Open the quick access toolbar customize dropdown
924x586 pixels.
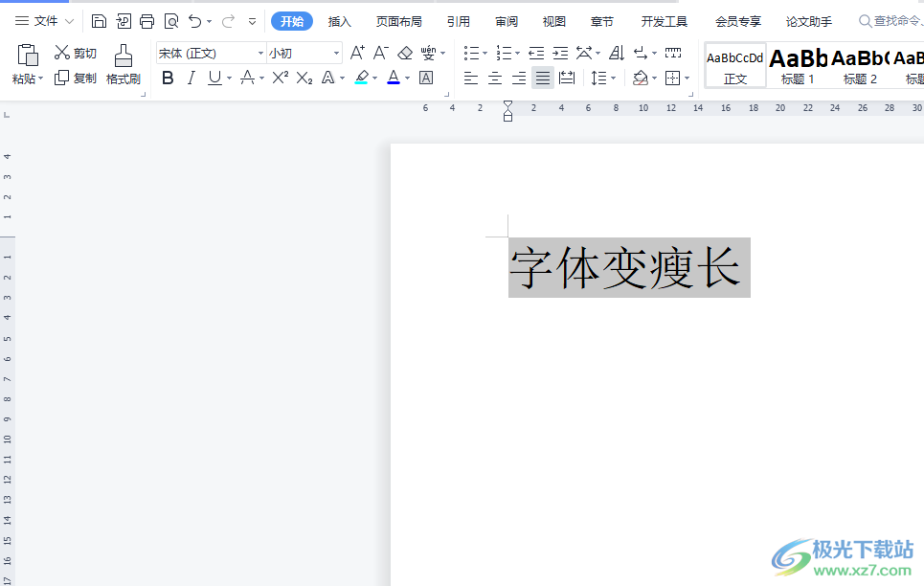tap(252, 22)
